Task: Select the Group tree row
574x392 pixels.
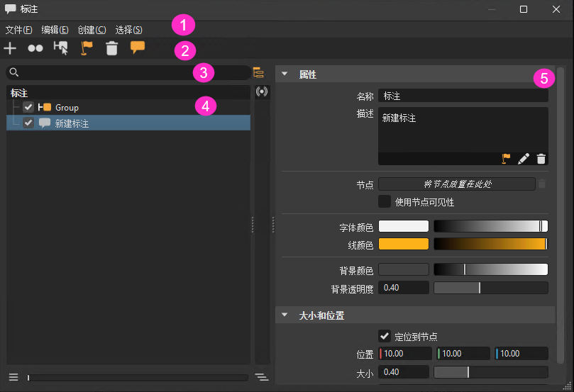Action: (x=128, y=107)
